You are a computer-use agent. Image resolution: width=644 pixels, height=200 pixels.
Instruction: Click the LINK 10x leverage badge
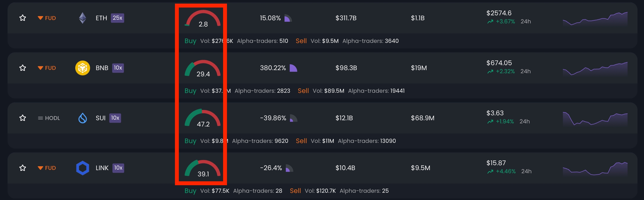[x=118, y=168]
